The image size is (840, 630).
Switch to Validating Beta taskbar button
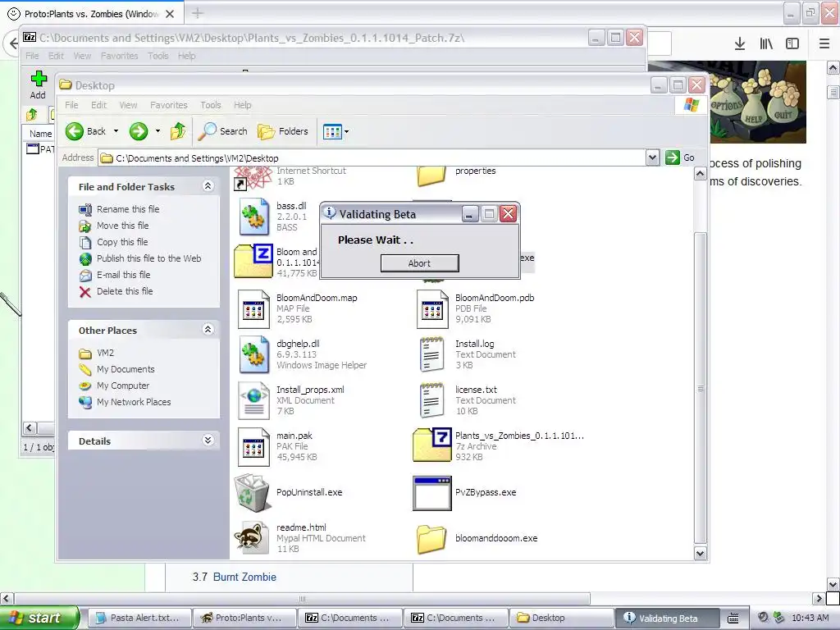click(x=667, y=618)
